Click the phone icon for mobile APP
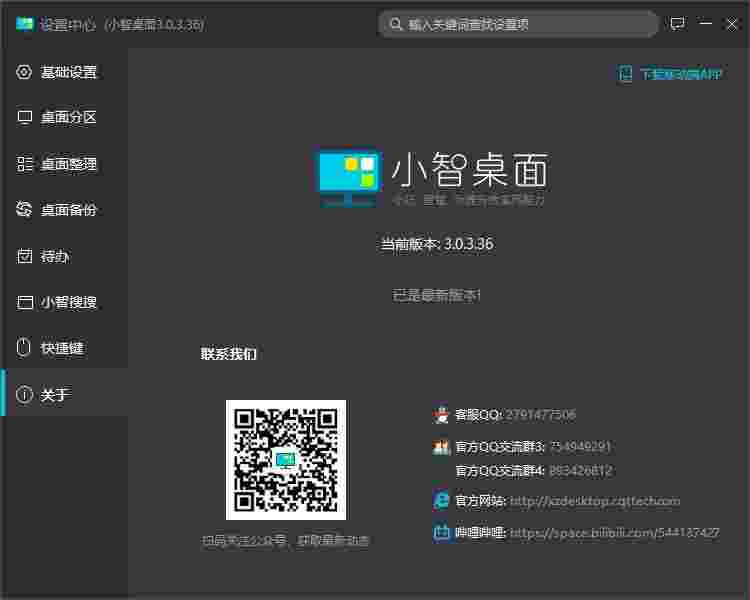The height and width of the screenshot is (600, 750). coord(624,74)
